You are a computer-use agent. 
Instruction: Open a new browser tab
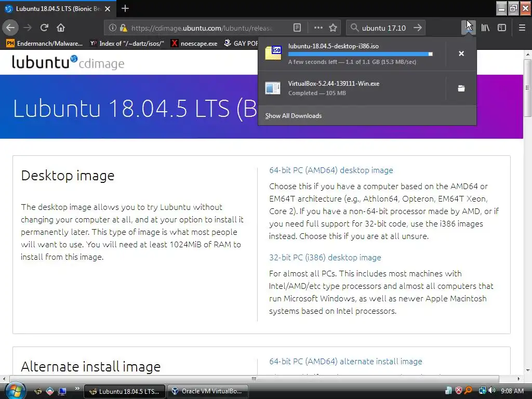coord(125,8)
